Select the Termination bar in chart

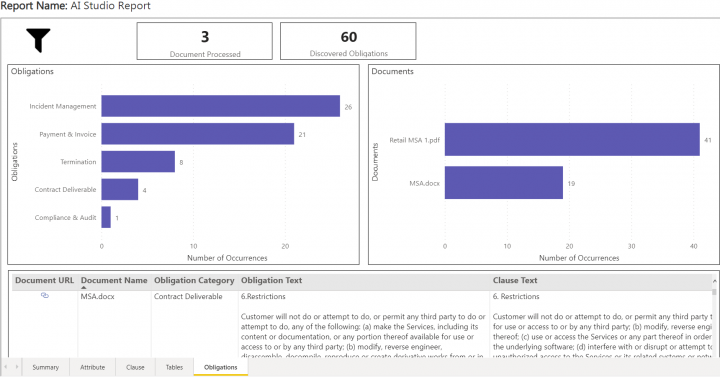pyautogui.click(x=138, y=162)
